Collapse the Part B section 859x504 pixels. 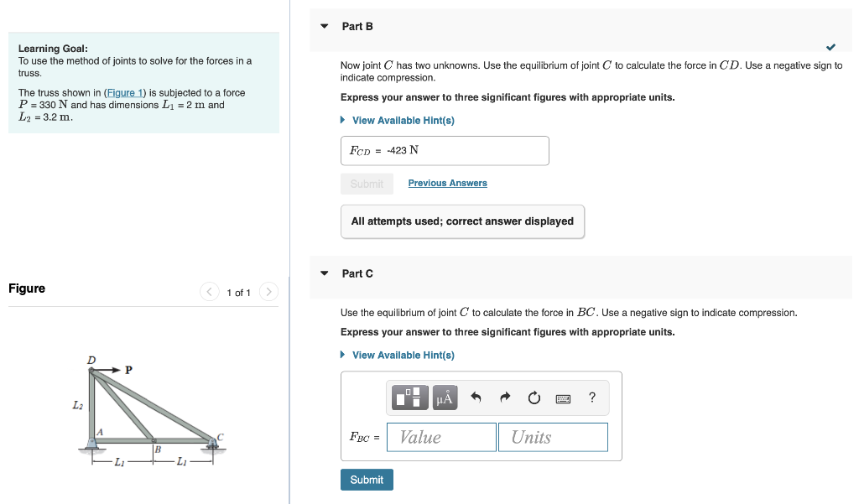[x=325, y=26]
